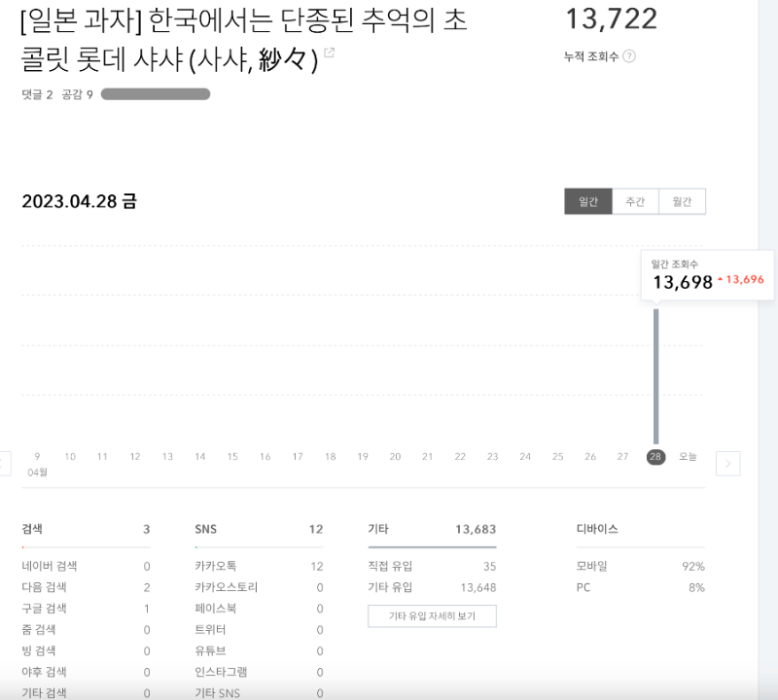778x700 pixels.
Task: Click the 유튜브 row
Action: point(259,650)
